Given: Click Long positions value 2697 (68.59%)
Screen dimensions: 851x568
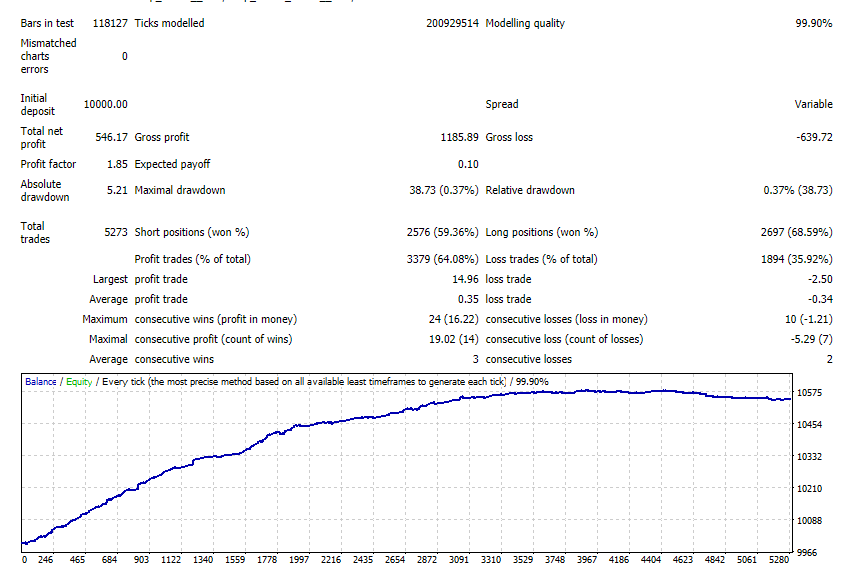Looking at the screenshot, I should (796, 232).
